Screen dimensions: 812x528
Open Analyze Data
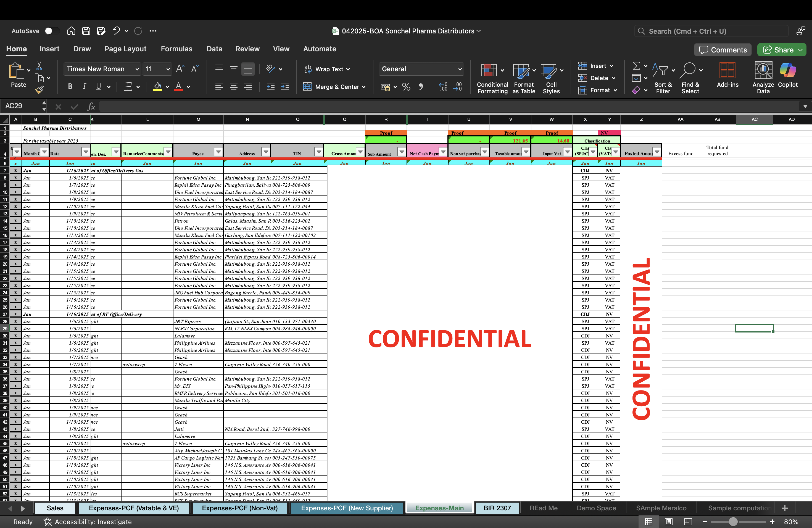pos(763,78)
